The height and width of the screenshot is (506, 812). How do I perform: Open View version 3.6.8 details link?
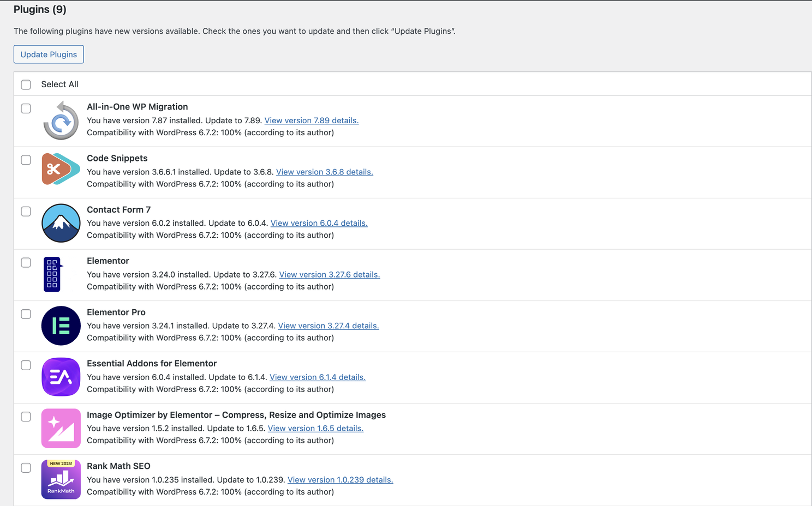324,172
